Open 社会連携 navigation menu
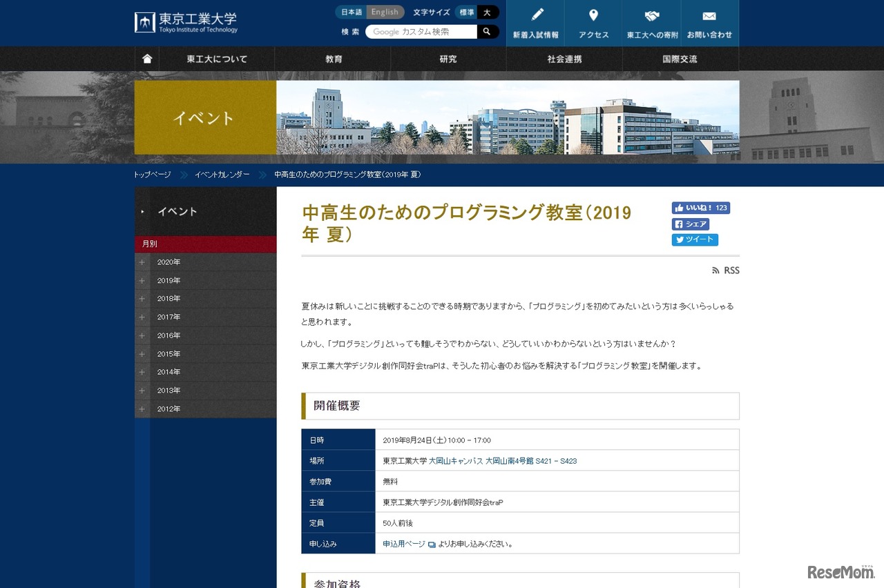The height and width of the screenshot is (588, 884). (x=564, y=59)
